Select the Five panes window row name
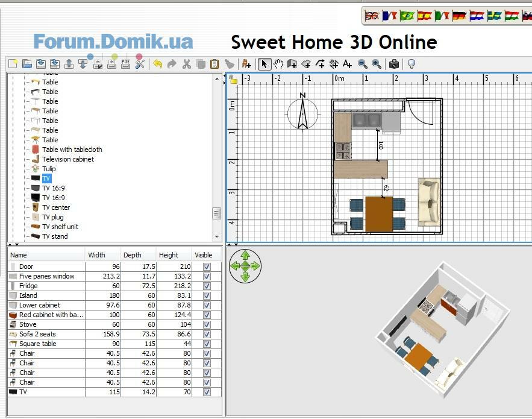Viewport: 532px width, 419px height. click(x=47, y=276)
